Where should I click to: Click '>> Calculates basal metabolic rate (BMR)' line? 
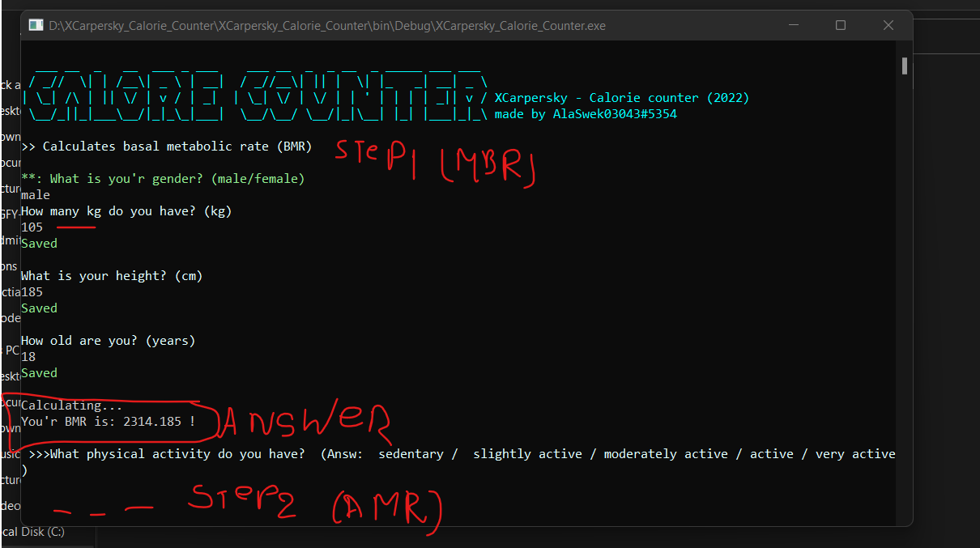(166, 147)
